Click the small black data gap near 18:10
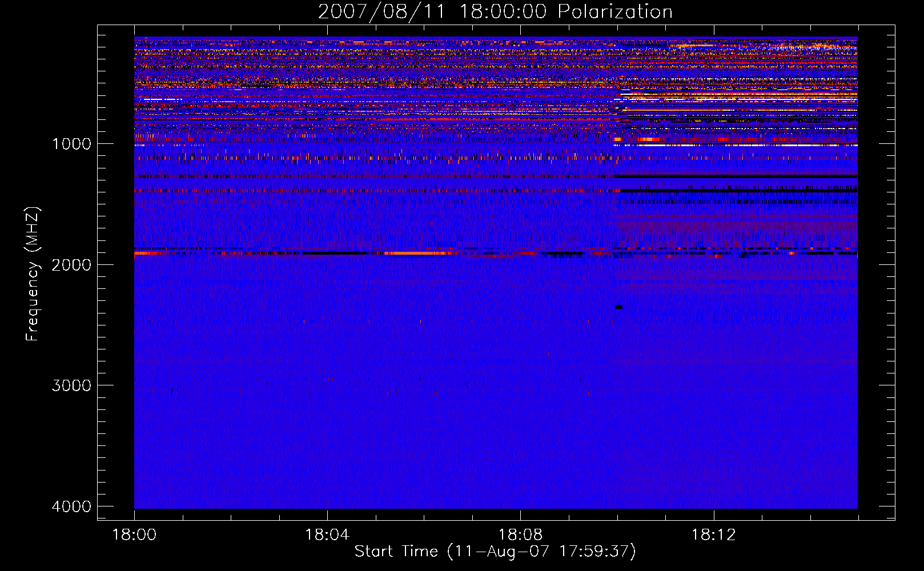This screenshot has height=571, width=924. point(618,307)
